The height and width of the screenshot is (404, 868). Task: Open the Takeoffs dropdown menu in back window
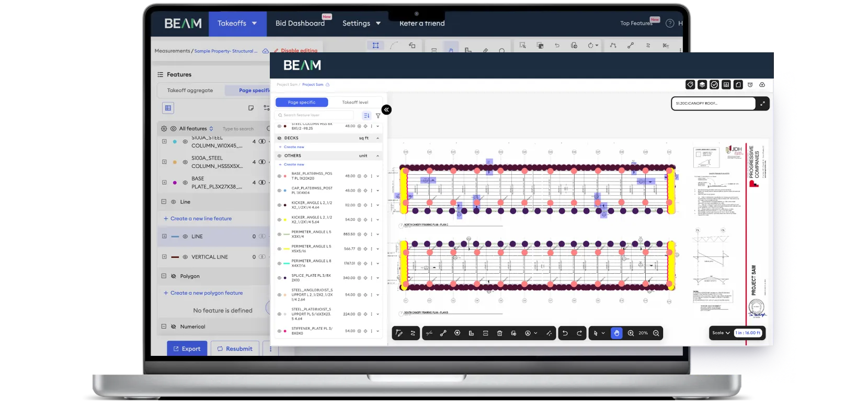click(237, 24)
